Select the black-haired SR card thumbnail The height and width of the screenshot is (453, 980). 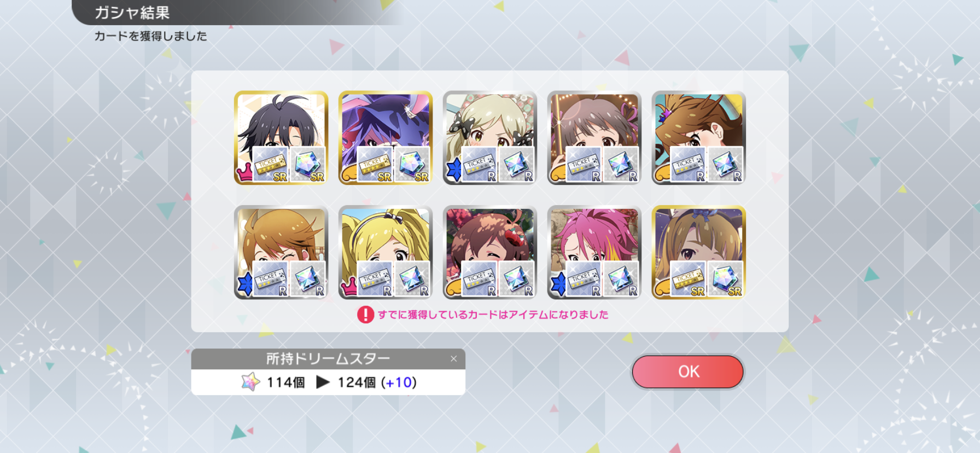281,138
